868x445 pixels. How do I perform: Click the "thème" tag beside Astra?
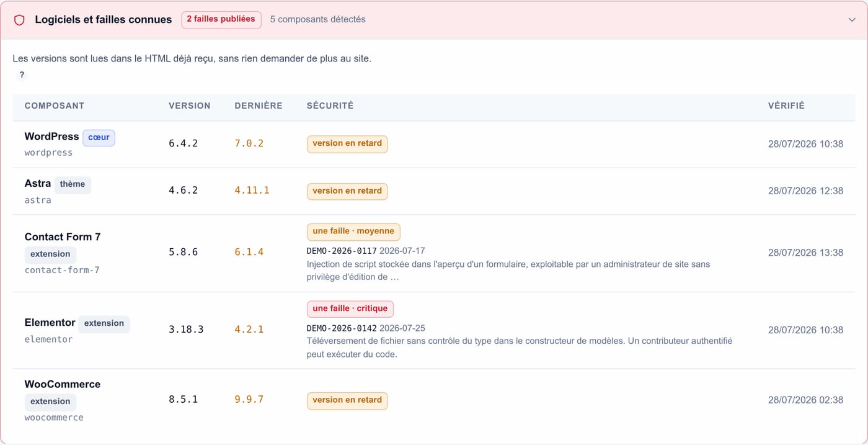tap(73, 185)
